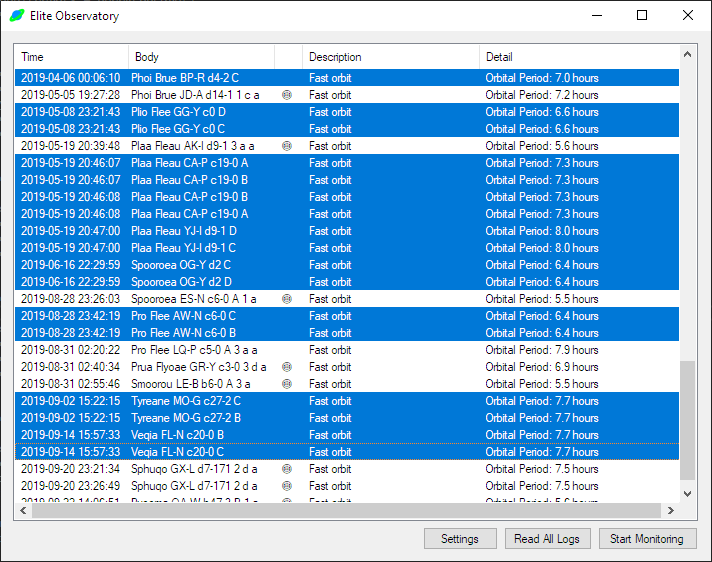Close the Elite Observatory window
Screen dimensions: 712x562
[687, 15]
